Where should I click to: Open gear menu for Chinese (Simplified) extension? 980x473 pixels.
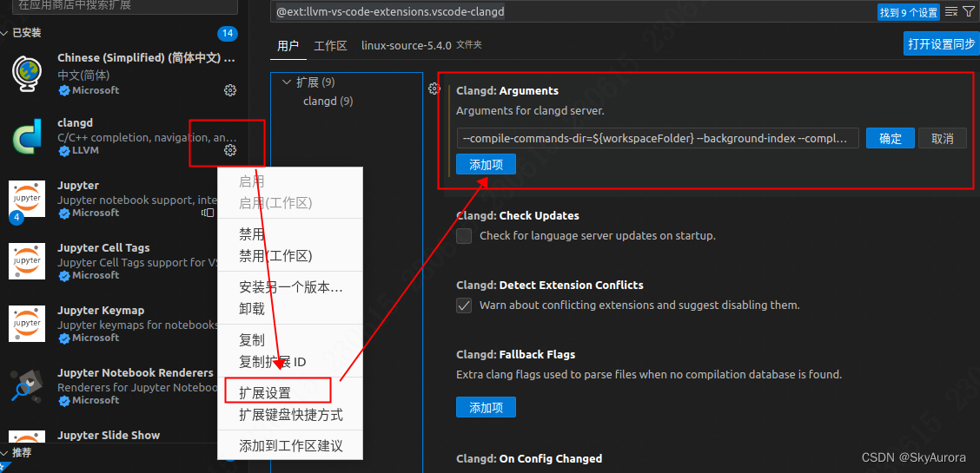pyautogui.click(x=230, y=90)
